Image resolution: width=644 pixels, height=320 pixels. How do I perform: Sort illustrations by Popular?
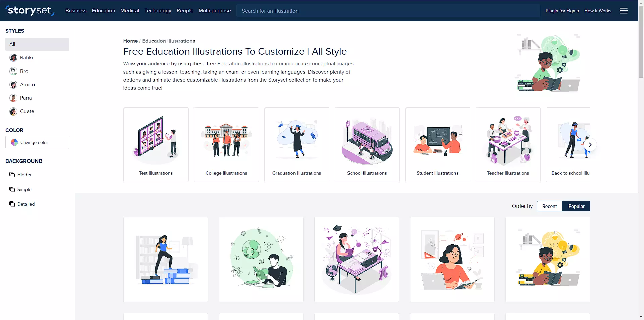576,206
